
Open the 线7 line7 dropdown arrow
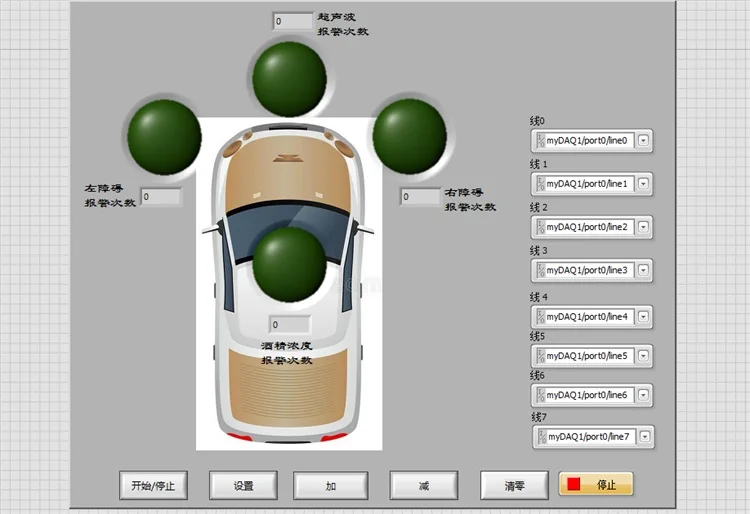[645, 437]
